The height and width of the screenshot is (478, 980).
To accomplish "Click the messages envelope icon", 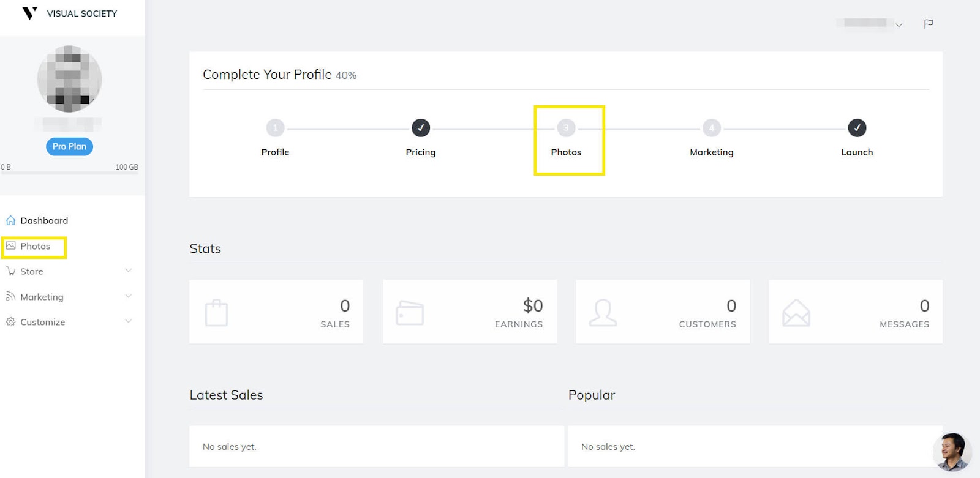I will point(796,312).
